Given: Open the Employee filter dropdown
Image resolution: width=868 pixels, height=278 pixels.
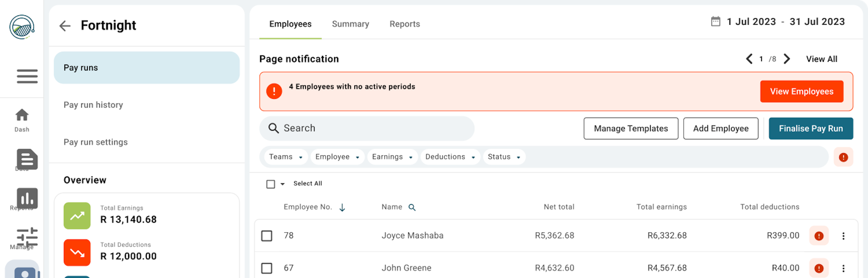Looking at the screenshot, I should coord(337,157).
